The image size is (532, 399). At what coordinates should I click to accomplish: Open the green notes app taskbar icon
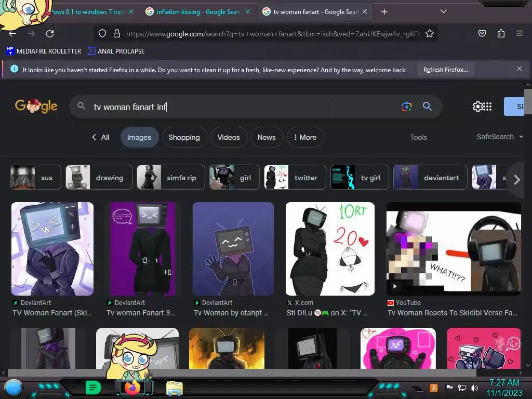tap(94, 388)
